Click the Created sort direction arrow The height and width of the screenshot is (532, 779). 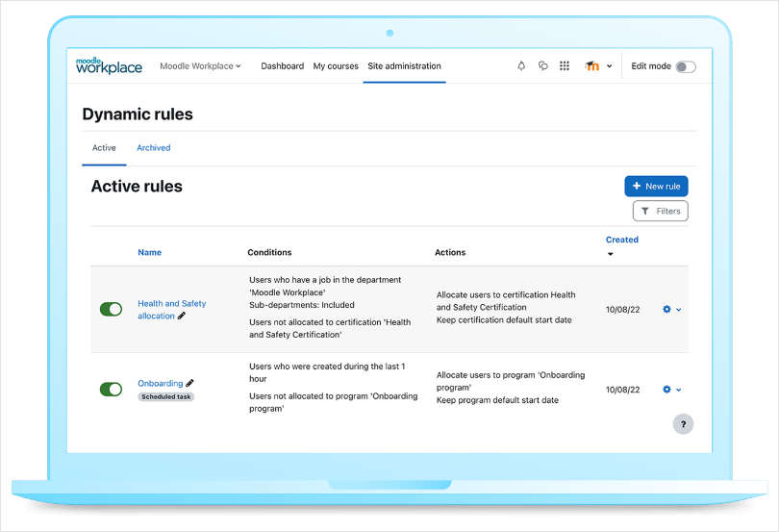tap(611, 254)
